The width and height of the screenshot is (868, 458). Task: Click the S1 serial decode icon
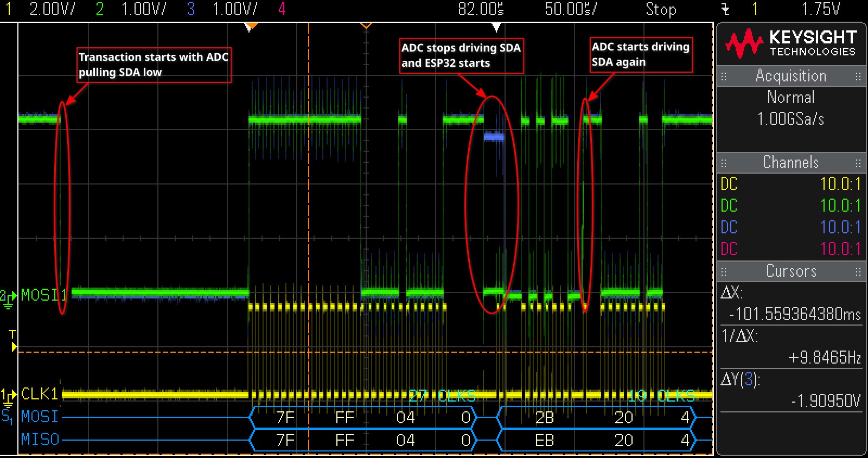7,416
